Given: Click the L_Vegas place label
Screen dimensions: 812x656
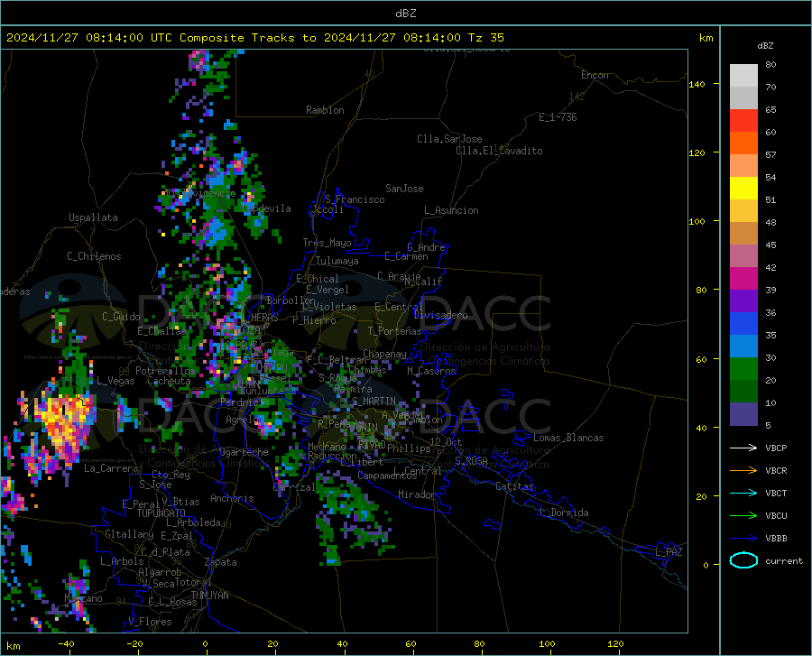Looking at the screenshot, I should 115,381.
